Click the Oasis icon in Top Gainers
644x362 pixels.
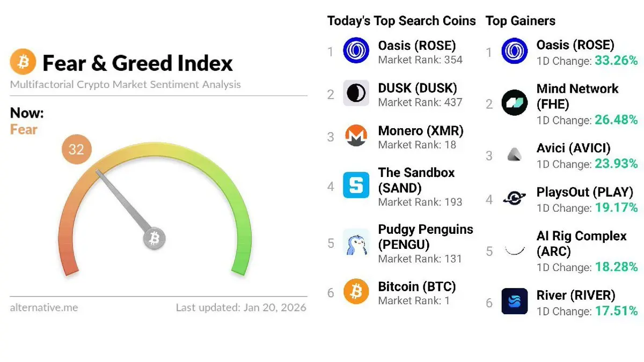(x=514, y=51)
